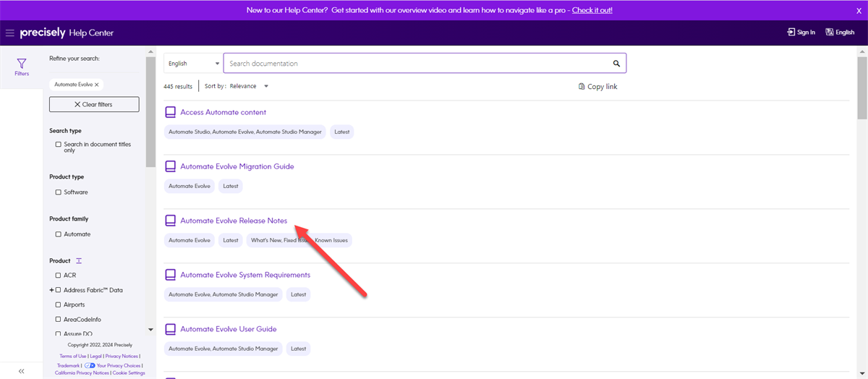Open Automate Evolve System Requirements result

(x=245, y=275)
